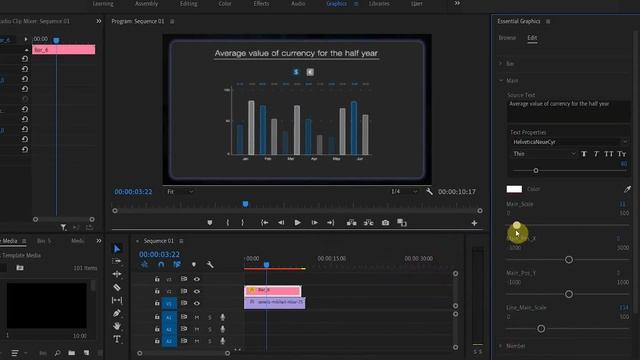Pick color with the eyedropper

coord(627,189)
